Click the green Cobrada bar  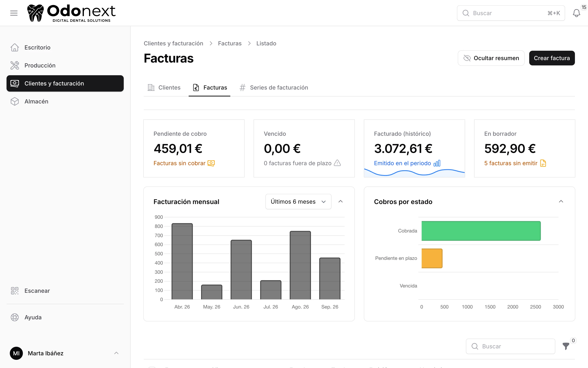pos(481,231)
